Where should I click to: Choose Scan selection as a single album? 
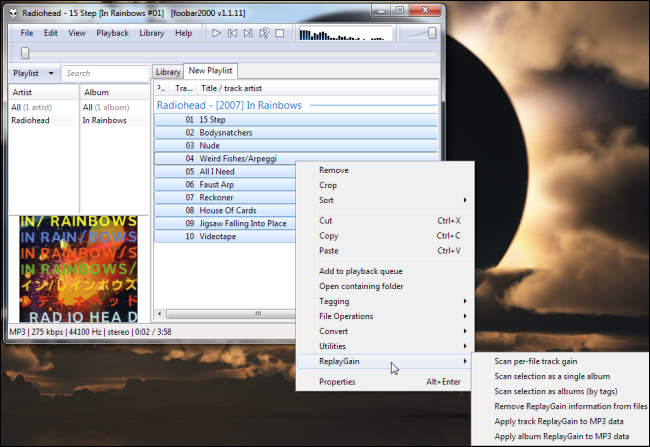click(560, 377)
